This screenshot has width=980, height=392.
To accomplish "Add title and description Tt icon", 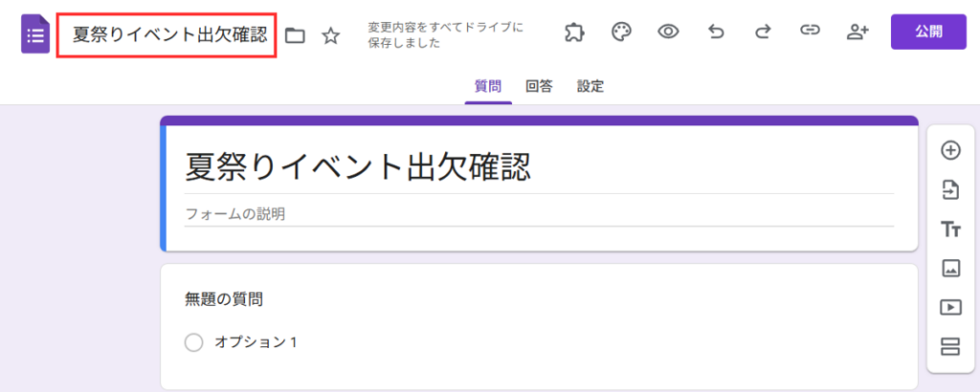I will (x=950, y=229).
